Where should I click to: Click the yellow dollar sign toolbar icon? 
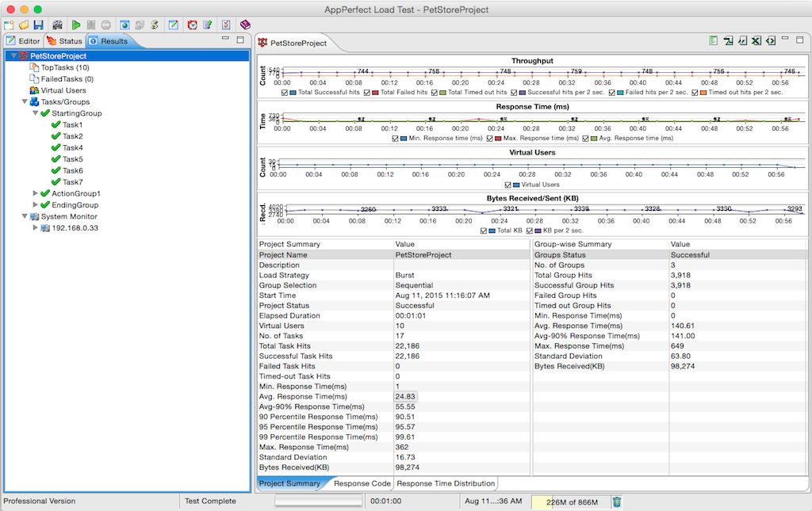(155, 25)
